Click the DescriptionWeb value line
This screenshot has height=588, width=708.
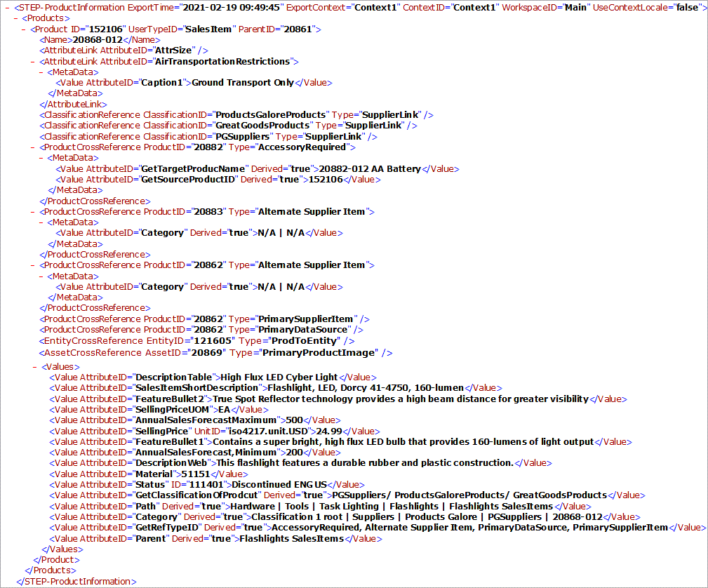pos(300,463)
